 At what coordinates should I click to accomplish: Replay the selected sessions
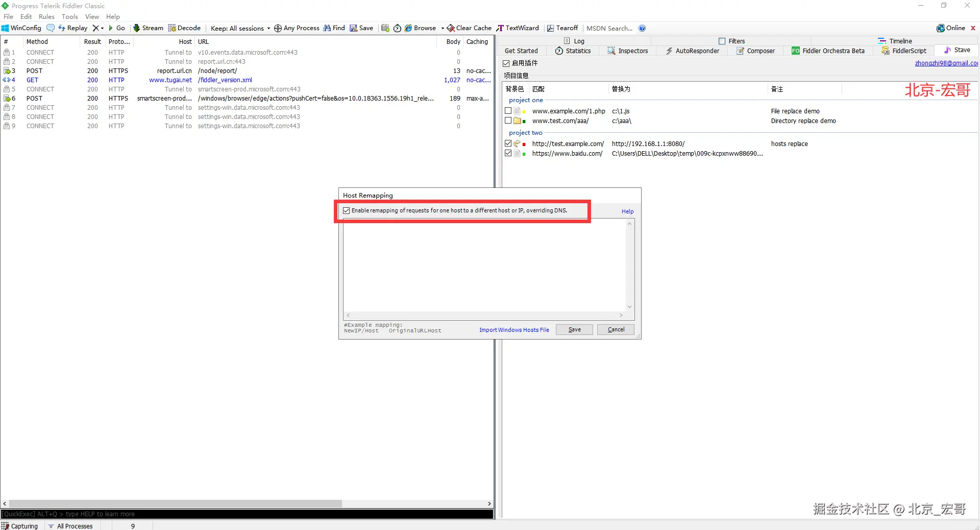pyautogui.click(x=73, y=28)
